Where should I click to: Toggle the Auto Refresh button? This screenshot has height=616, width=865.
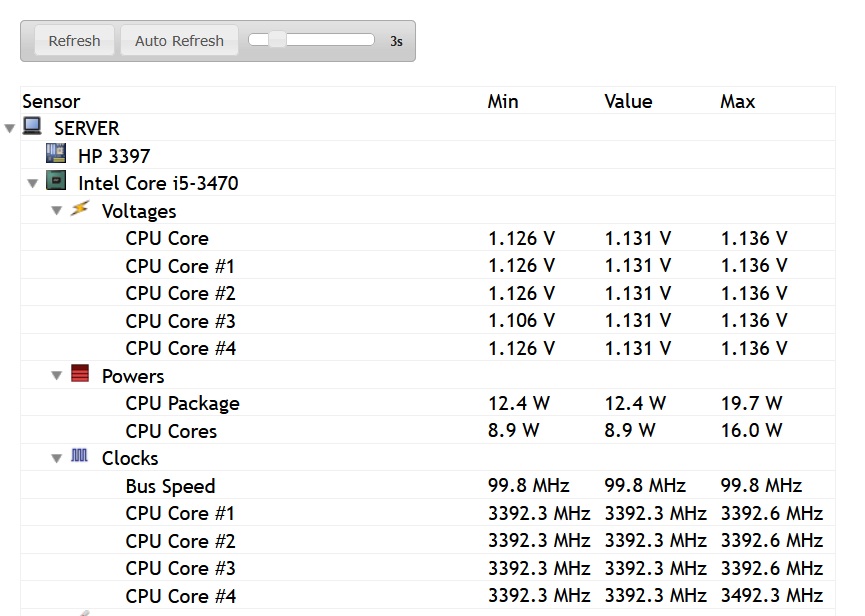pyautogui.click(x=179, y=41)
